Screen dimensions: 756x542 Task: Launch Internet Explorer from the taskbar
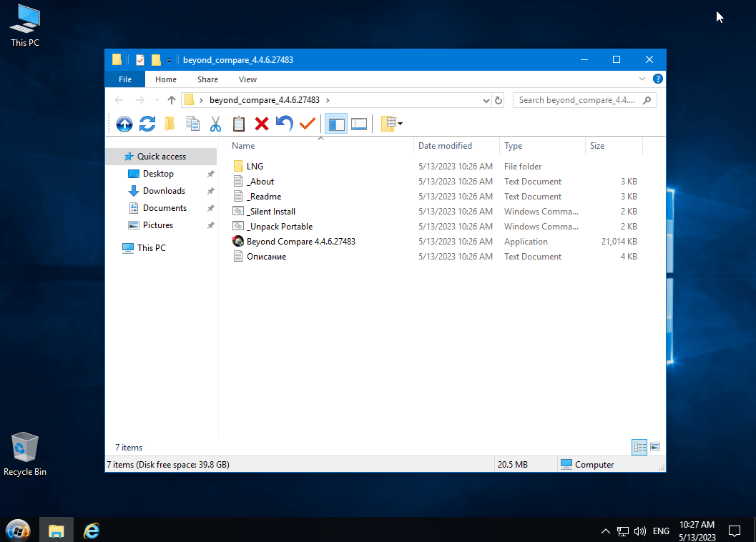coord(91,531)
